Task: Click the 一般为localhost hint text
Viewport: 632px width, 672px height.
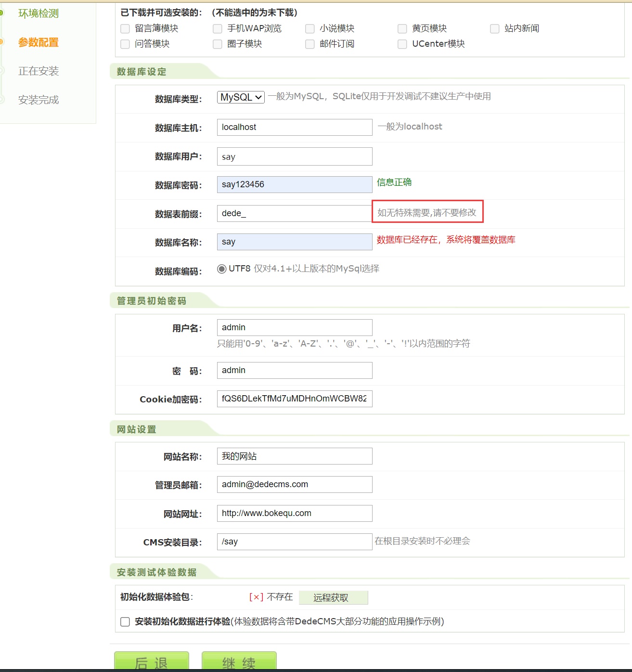Action: click(x=410, y=127)
